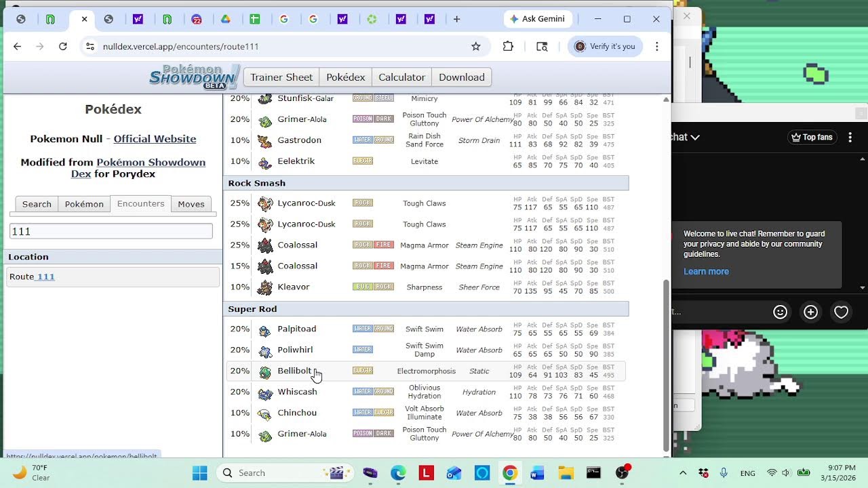Close the active browser tab
Screen dimensions: 868x488
coord(84,19)
